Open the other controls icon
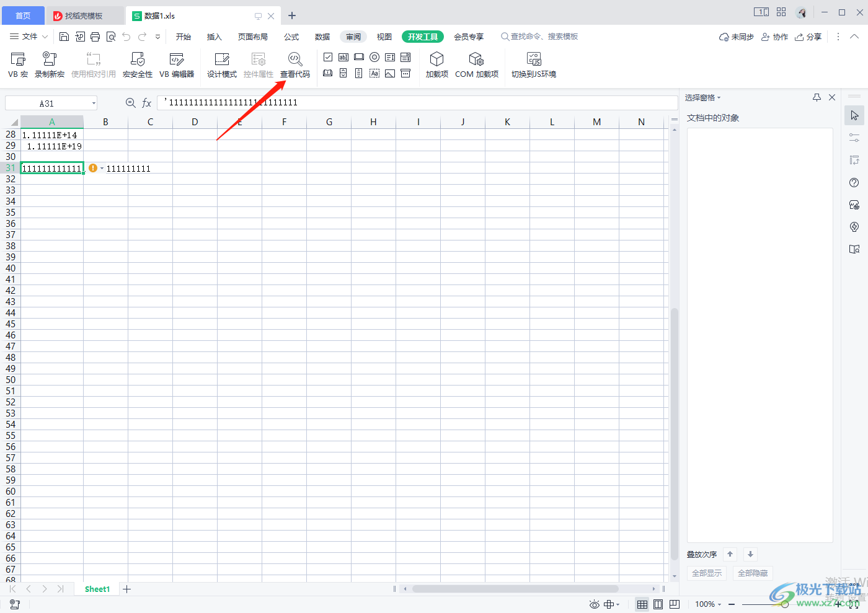868x613 pixels. point(405,73)
